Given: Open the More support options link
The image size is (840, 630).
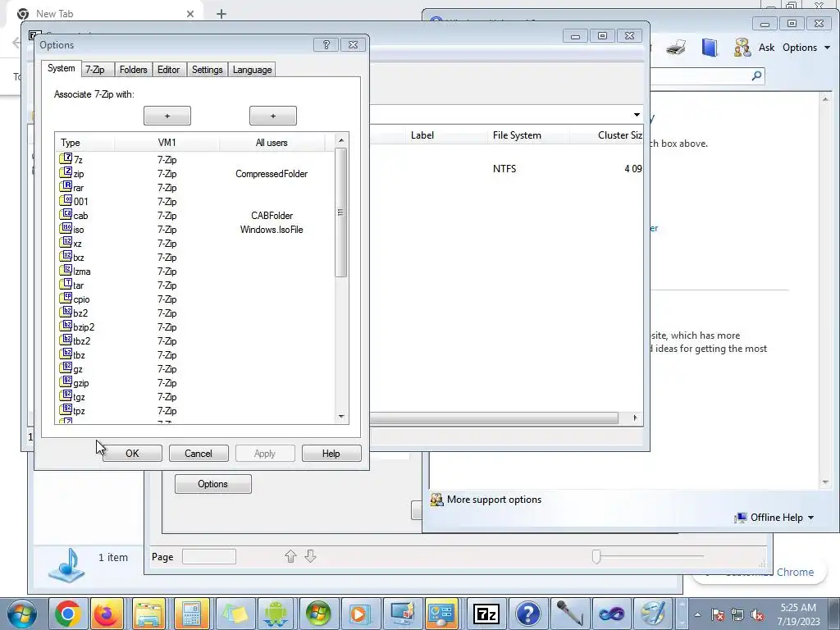Looking at the screenshot, I should (x=494, y=500).
